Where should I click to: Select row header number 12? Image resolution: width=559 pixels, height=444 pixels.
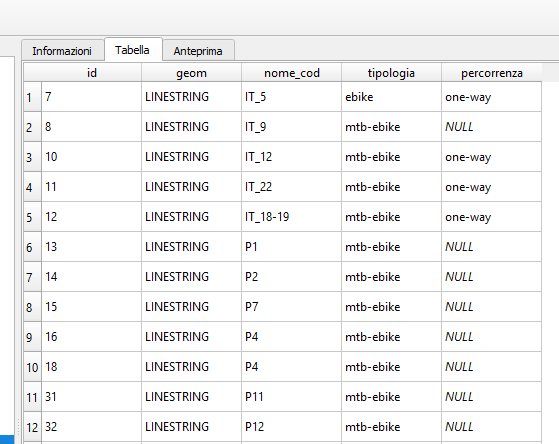[x=32, y=427]
